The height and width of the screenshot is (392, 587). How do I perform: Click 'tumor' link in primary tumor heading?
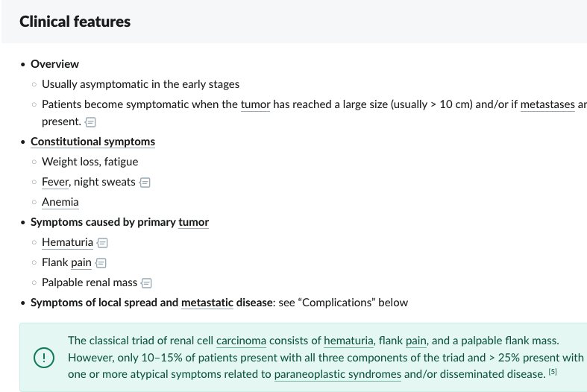click(193, 222)
